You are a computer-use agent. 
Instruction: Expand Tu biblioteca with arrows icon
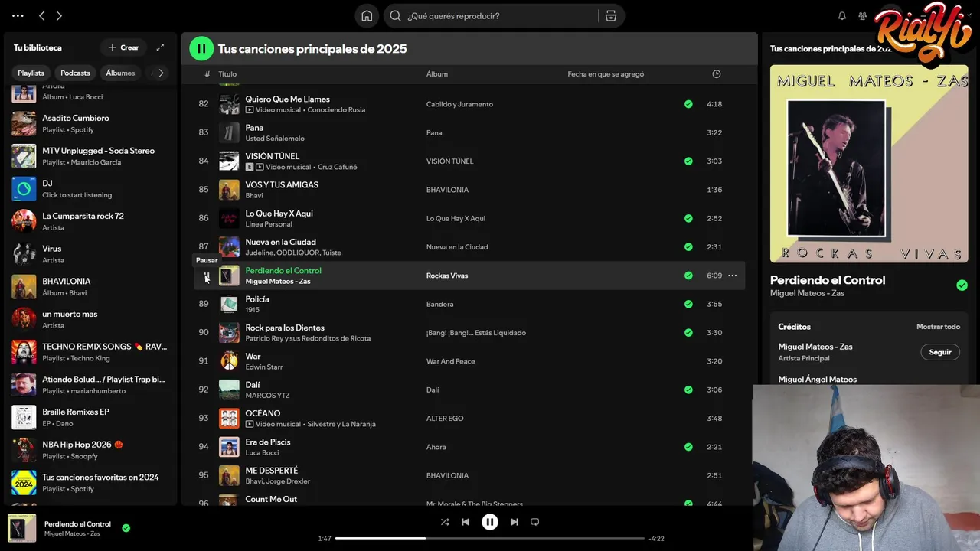160,47
